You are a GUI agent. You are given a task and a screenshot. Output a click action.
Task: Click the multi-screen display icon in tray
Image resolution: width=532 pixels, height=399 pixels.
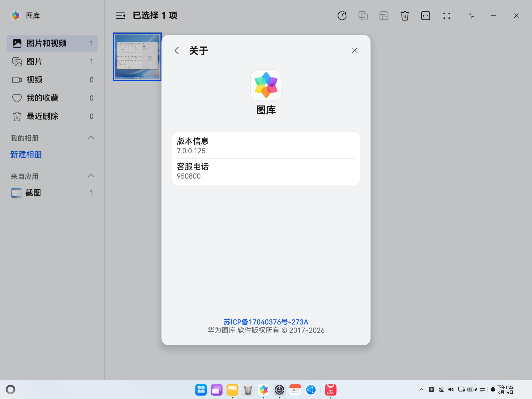(461, 390)
